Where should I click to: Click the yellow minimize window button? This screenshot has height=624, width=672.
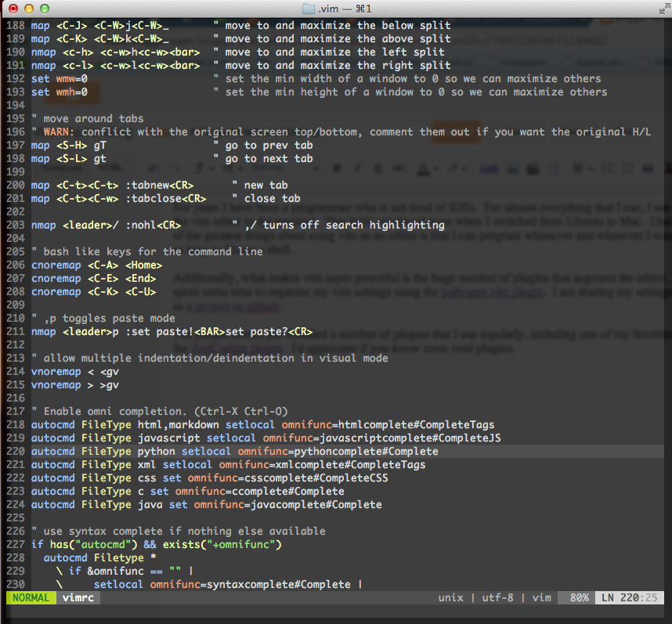(29, 9)
